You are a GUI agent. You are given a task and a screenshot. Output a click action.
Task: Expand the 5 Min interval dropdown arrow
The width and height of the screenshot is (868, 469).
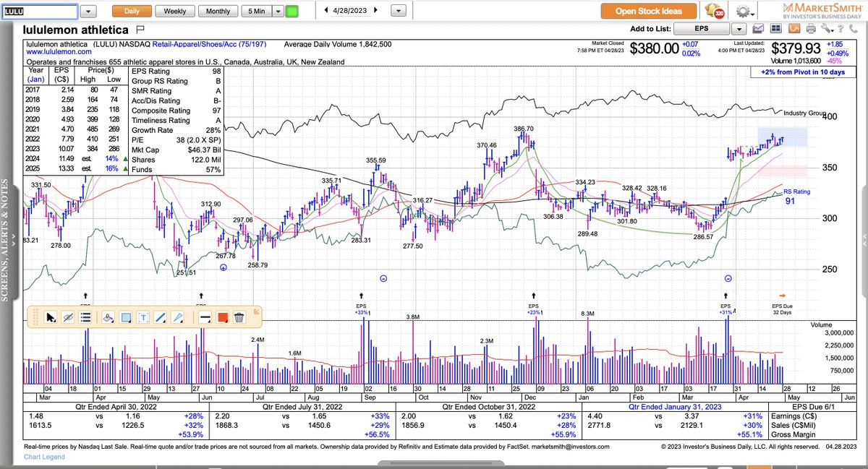[x=278, y=12]
